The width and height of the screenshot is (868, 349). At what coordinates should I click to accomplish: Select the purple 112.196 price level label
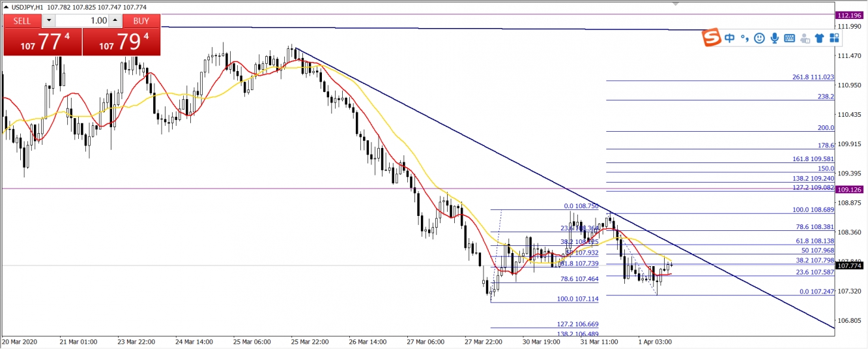(850, 15)
